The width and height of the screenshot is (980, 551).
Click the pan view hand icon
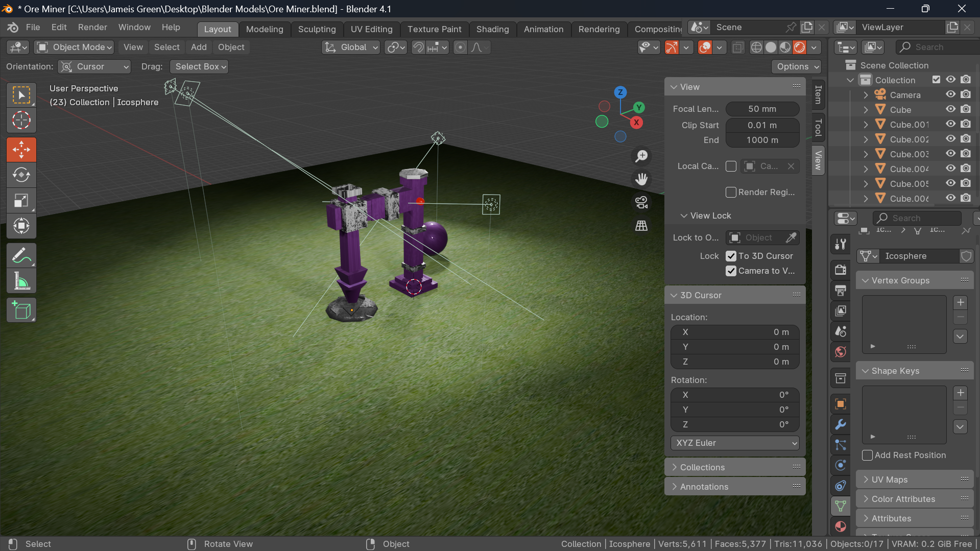641,179
